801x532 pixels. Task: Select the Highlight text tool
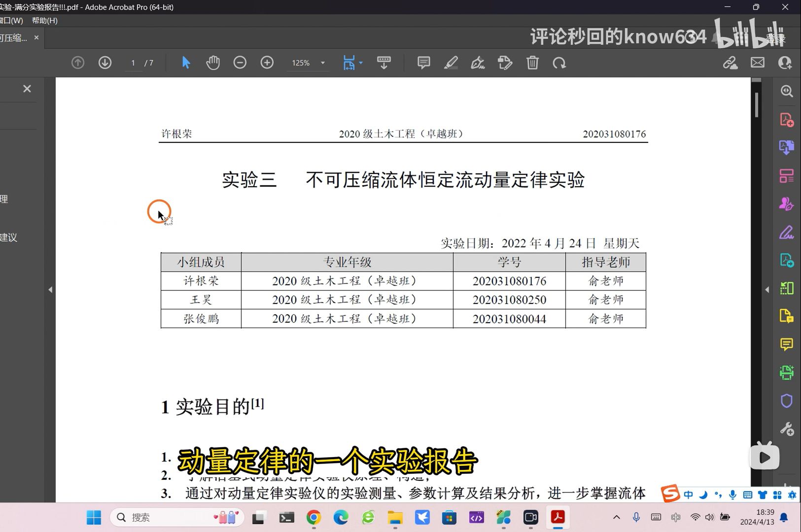pos(452,63)
